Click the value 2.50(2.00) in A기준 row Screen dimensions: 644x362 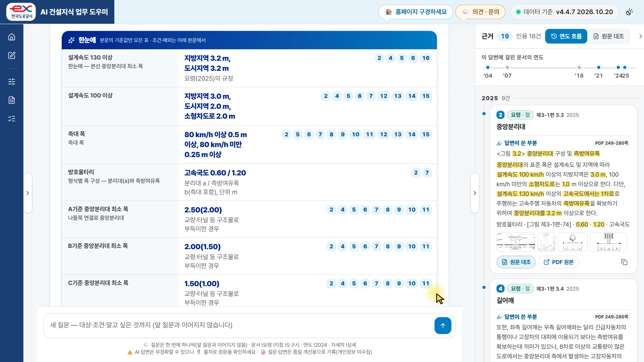203,210
